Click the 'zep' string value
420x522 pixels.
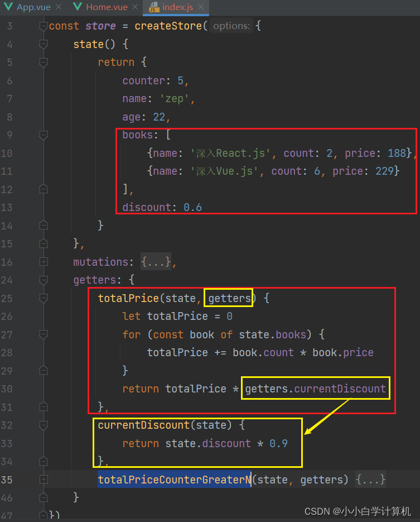click(174, 99)
